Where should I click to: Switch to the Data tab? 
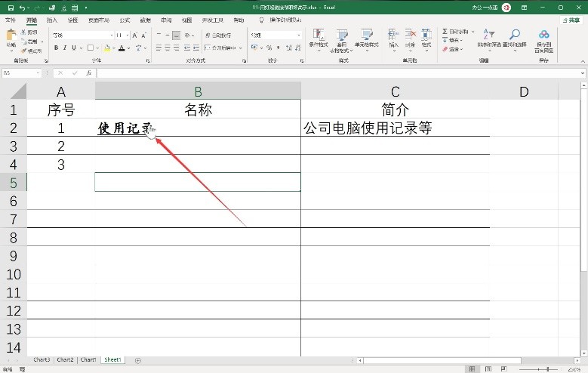(x=145, y=20)
